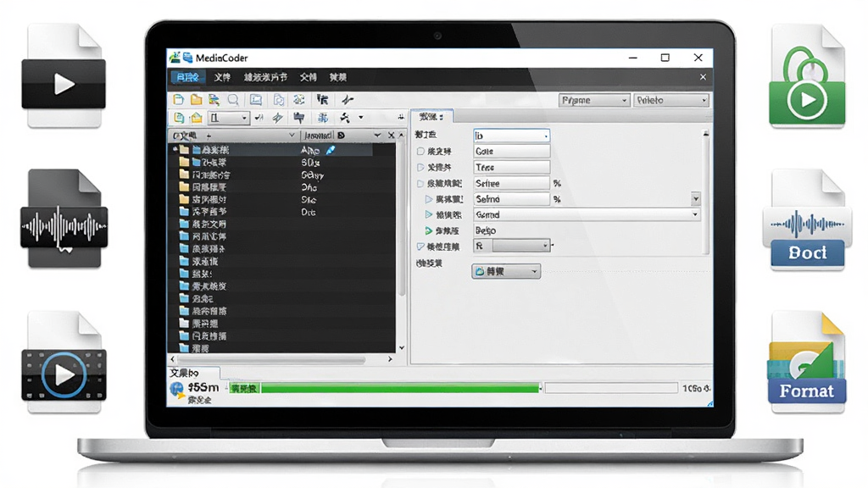Toggle the triangle marker beside the Tree field
Image resolution: width=868 pixels, height=488 pixels.
coord(420,167)
